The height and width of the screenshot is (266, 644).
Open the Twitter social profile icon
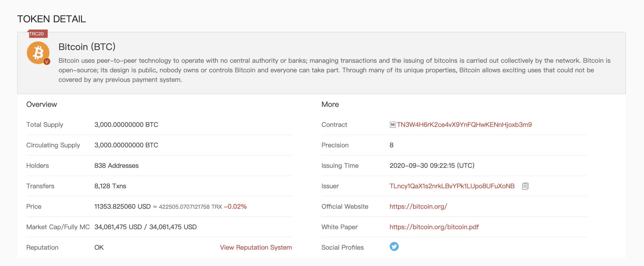click(394, 246)
